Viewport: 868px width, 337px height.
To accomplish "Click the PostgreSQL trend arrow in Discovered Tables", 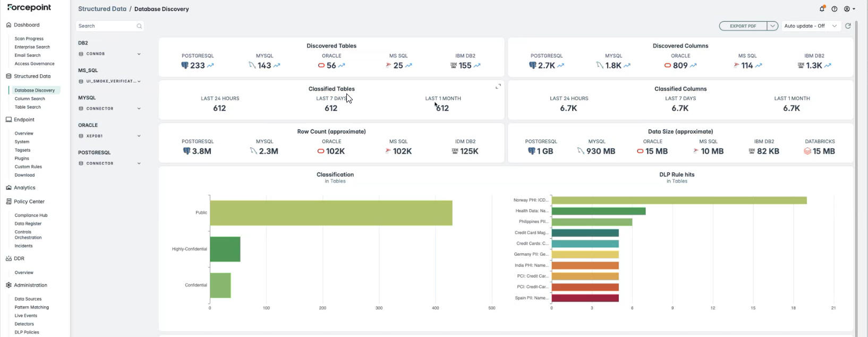I will pos(210,66).
